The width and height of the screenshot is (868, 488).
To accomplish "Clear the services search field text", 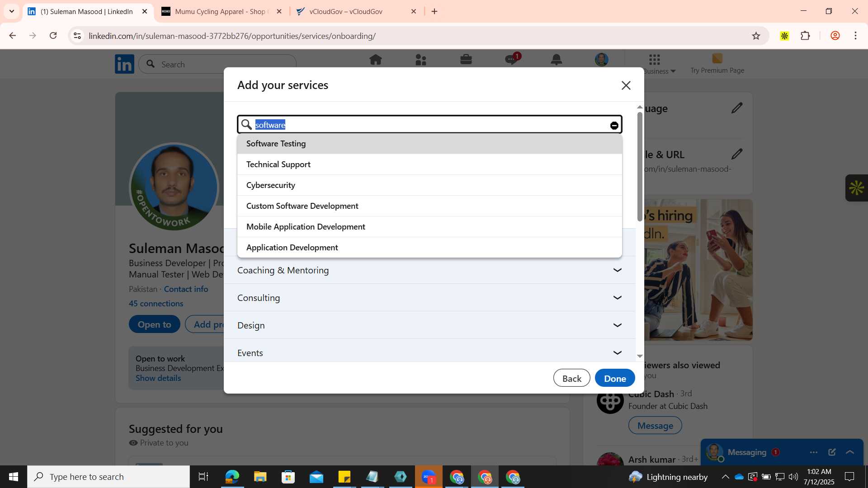I will (614, 126).
